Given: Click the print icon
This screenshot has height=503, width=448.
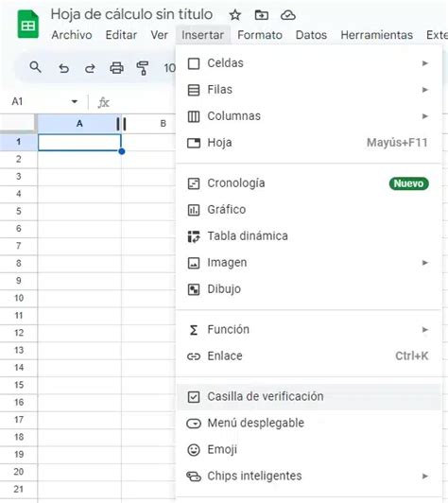Looking at the screenshot, I should 116,68.
